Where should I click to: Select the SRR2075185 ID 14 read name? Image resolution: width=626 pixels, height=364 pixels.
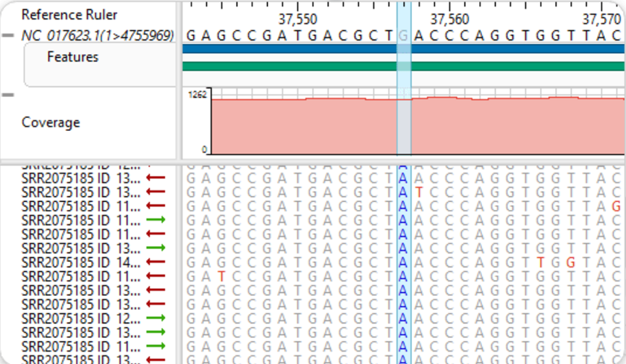(81, 262)
